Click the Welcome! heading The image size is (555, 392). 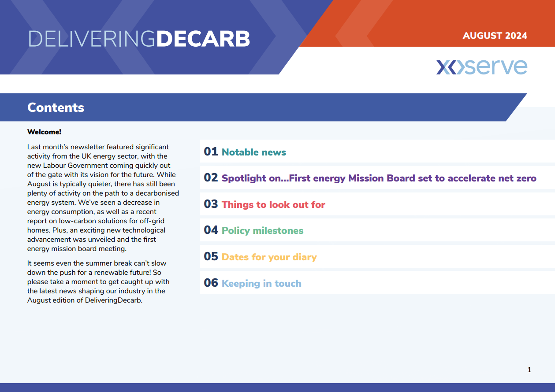[x=44, y=132]
